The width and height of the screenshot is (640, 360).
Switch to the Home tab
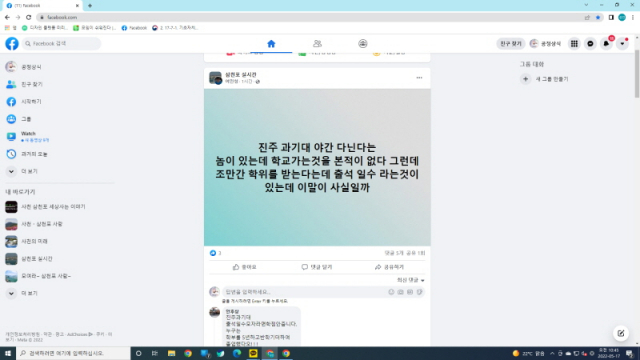[271, 44]
